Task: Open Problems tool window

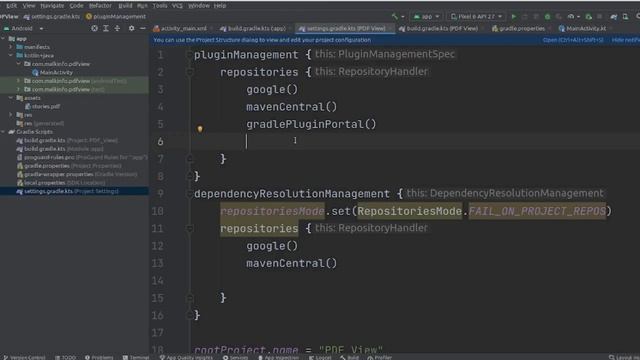Action: (99, 357)
